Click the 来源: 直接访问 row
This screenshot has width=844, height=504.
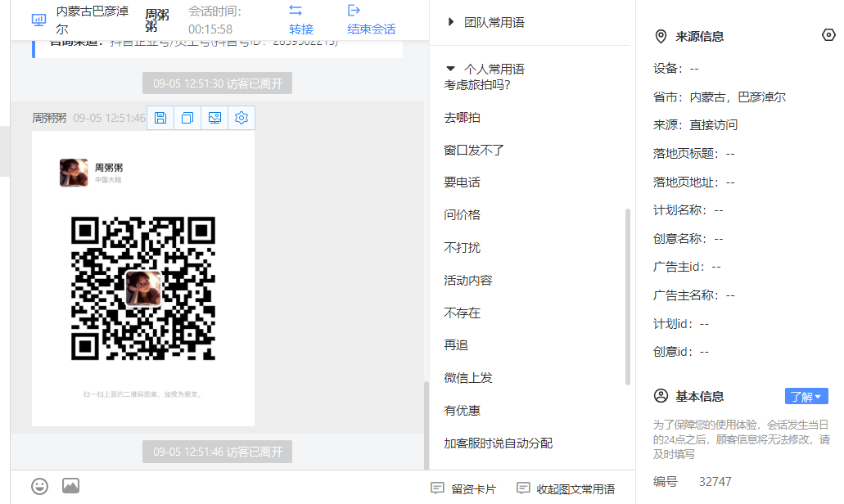pos(695,125)
